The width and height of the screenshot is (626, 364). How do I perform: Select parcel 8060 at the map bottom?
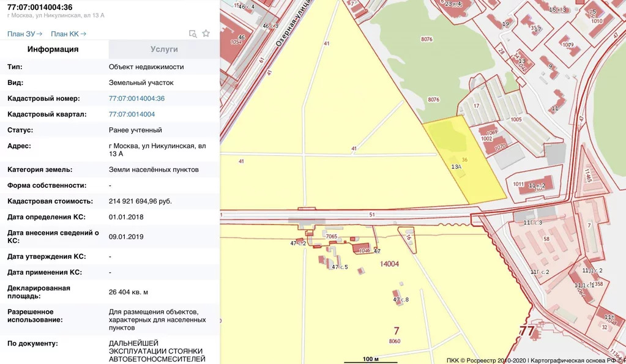click(x=395, y=341)
